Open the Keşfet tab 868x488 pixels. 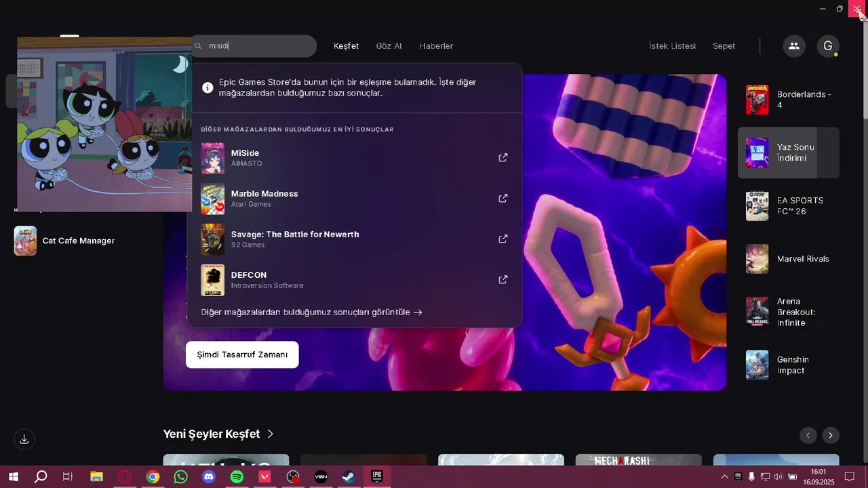pyautogui.click(x=346, y=46)
